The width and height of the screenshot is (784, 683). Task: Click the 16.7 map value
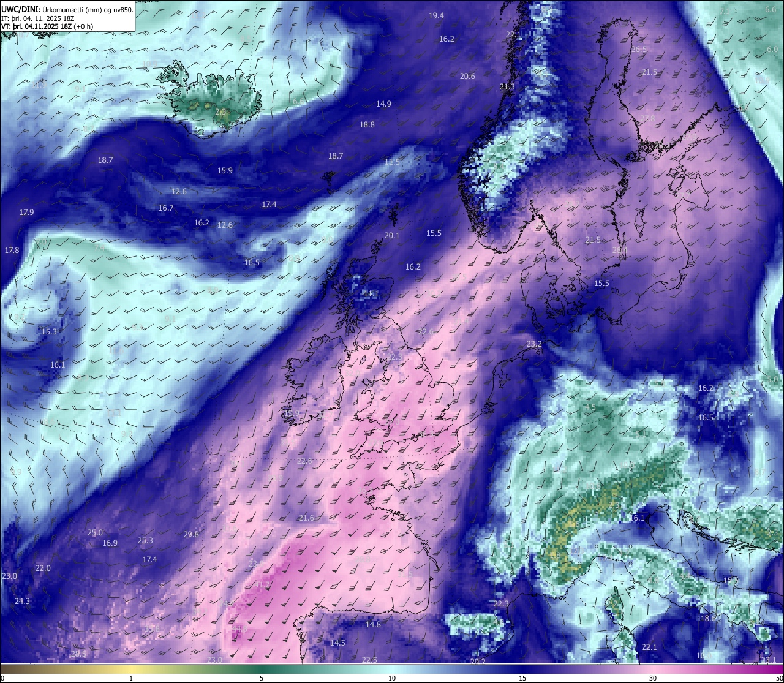pos(166,208)
